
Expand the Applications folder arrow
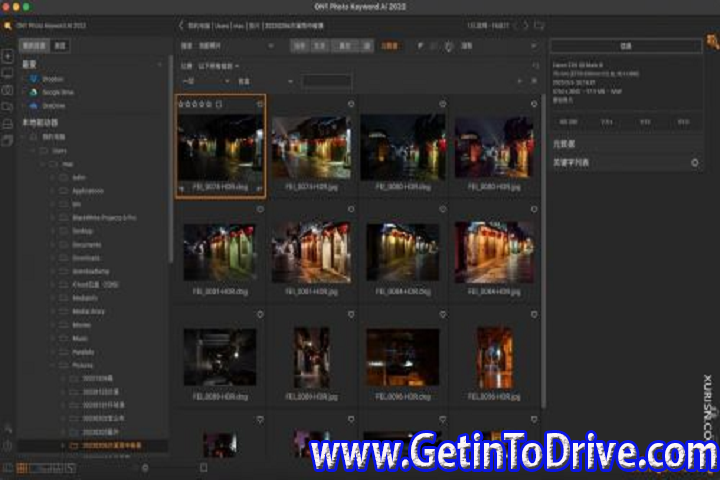point(52,191)
